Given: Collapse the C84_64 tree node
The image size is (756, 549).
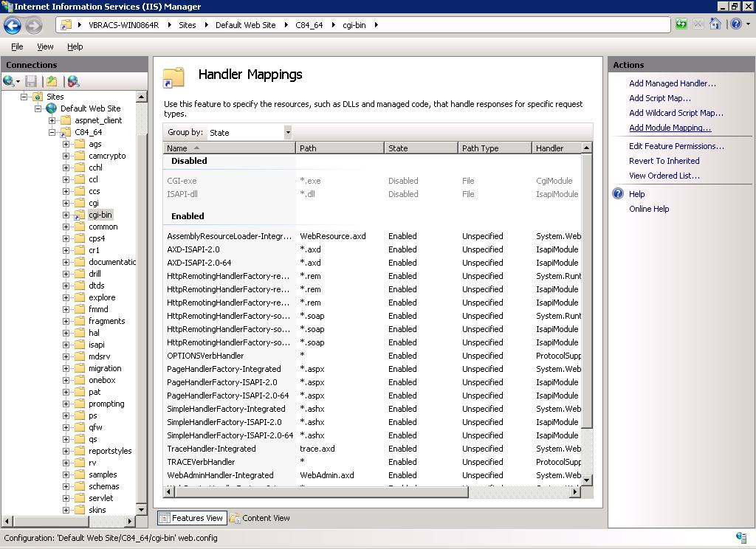Looking at the screenshot, I should (x=52, y=133).
